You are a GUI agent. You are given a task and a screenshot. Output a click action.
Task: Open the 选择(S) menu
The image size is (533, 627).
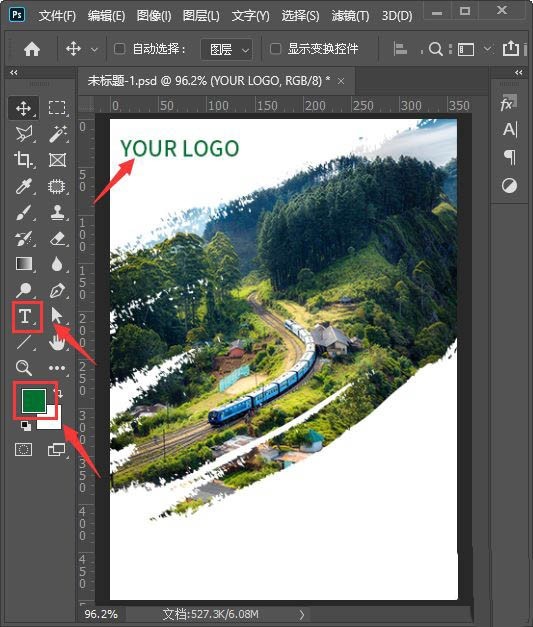[x=300, y=16]
